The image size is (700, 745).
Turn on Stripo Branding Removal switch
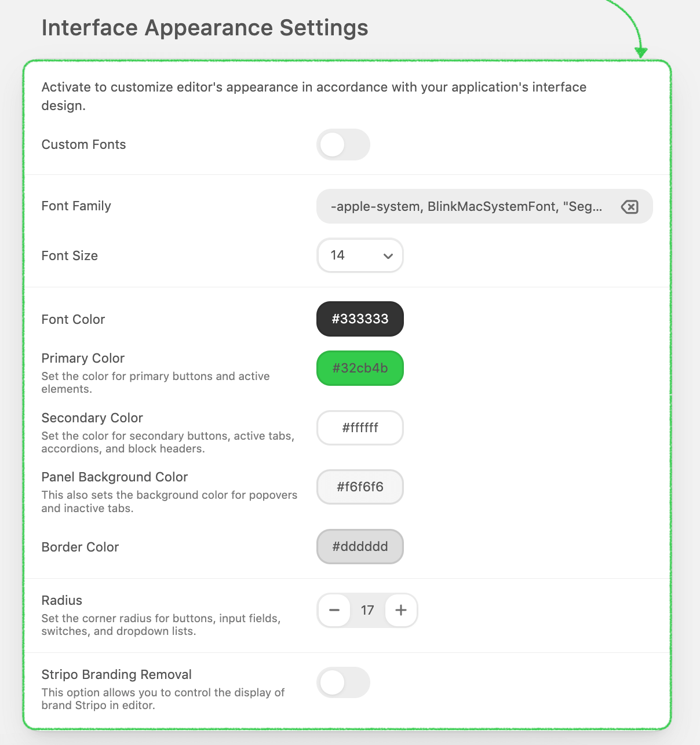(343, 682)
